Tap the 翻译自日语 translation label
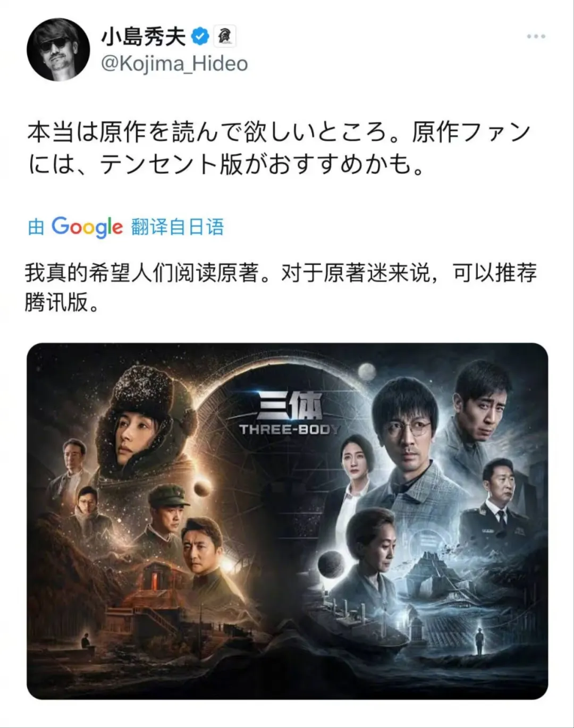Viewport: 574px width, 728px height. coord(178,227)
